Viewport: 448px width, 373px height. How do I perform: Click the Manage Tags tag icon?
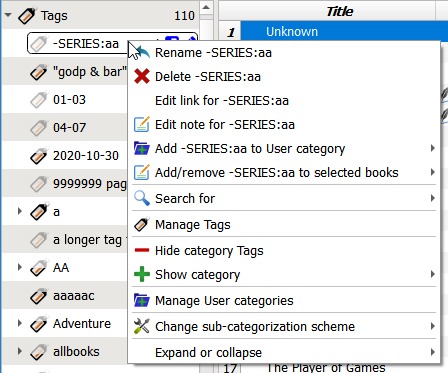coord(142,224)
